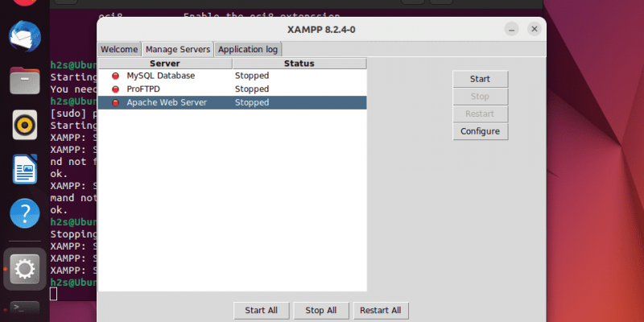Open the Terminal icon in dock

(25, 308)
